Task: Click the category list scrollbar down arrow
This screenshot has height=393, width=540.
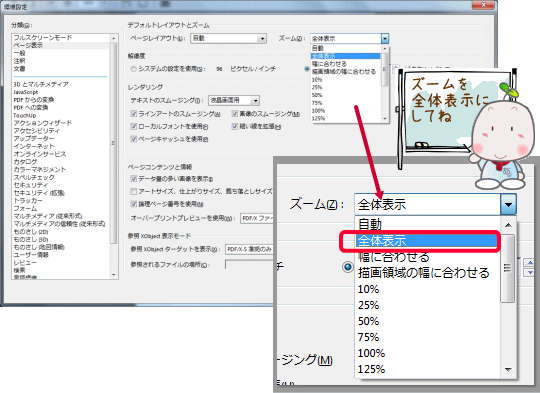Action: coord(114,275)
